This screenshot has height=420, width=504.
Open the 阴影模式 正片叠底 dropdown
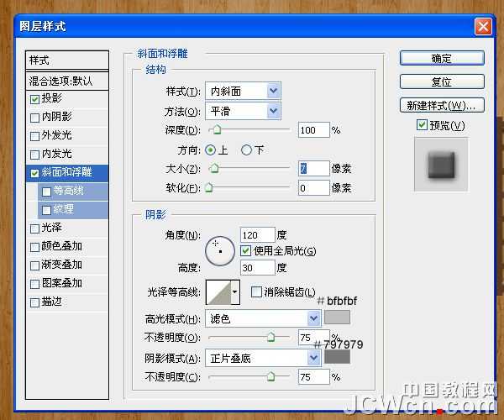(x=263, y=358)
